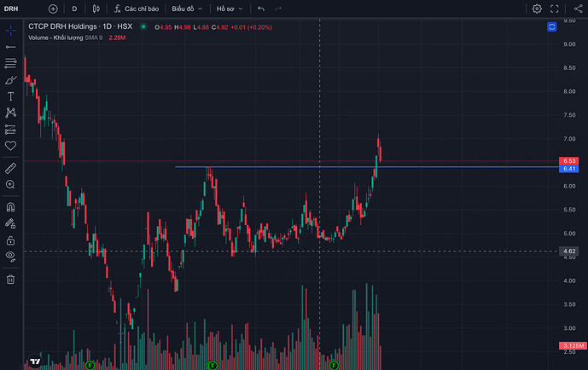Screen dimensions: 588x370
Task: Click the heart favorites icon
Action: pos(10,146)
